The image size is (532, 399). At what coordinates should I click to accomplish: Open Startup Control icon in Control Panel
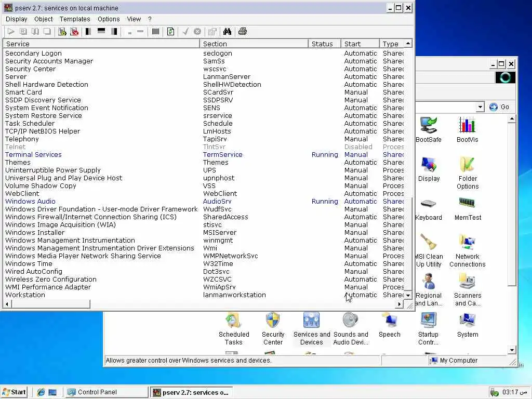[x=428, y=329]
